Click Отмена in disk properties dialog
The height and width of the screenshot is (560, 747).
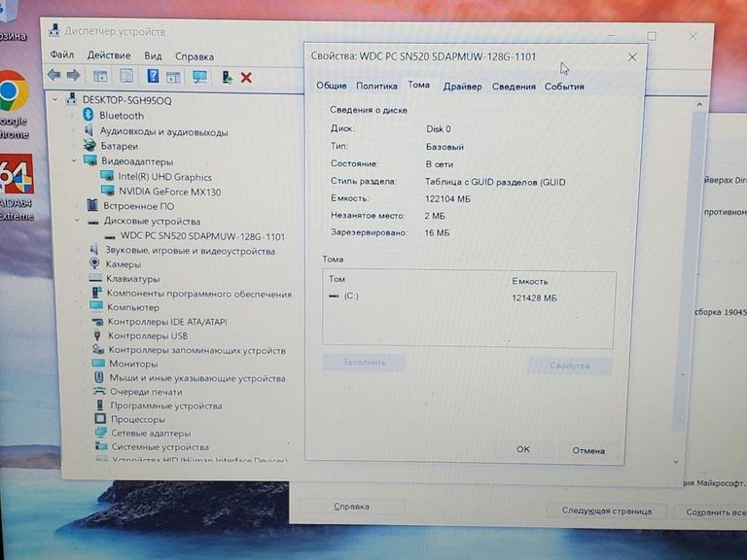tap(588, 450)
